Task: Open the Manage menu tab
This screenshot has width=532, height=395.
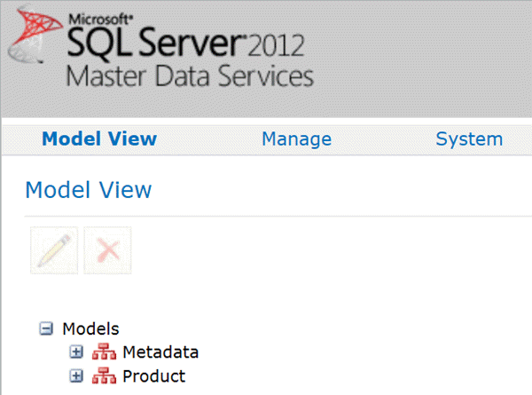Action: click(296, 139)
